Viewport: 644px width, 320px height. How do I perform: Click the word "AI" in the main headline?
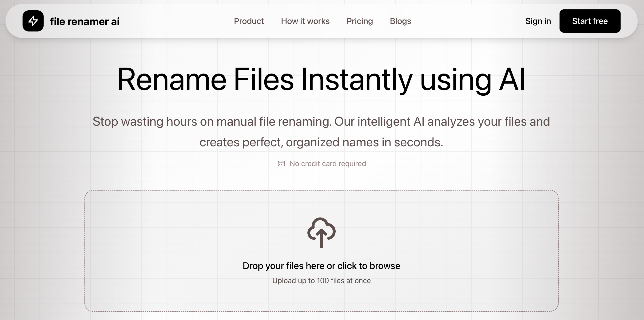point(512,79)
